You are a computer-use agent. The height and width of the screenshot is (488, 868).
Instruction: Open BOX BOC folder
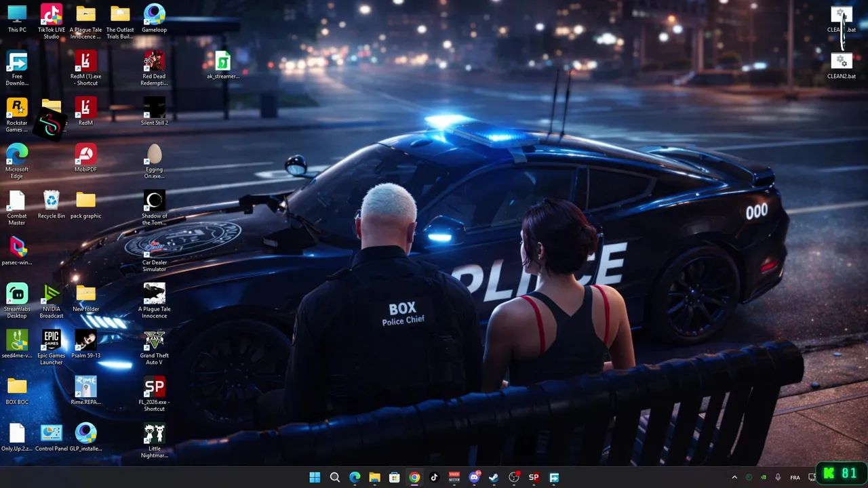coord(17,390)
